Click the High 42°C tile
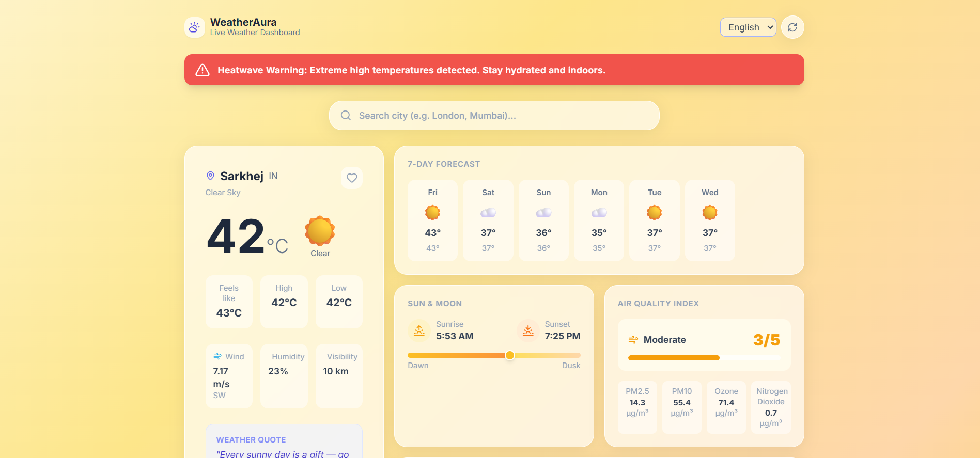This screenshot has width=980, height=458. 284,302
